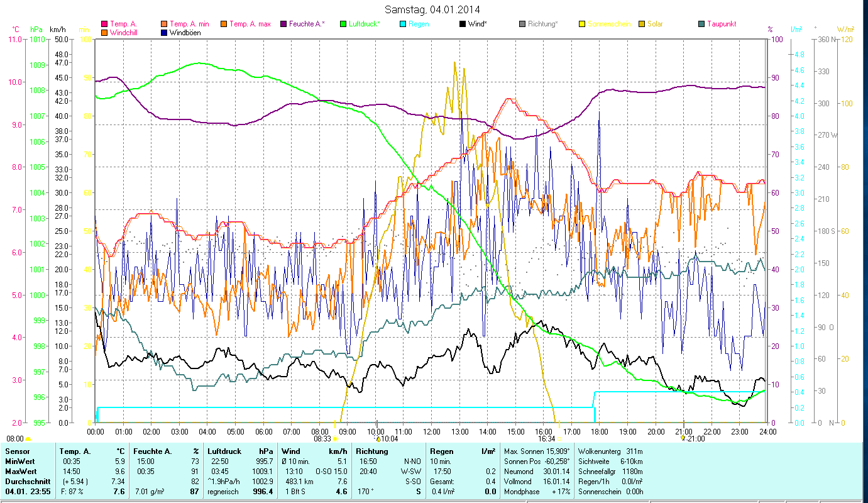Select the Temp. A. max legend label
The width and height of the screenshot is (868, 503).
[x=250, y=25]
